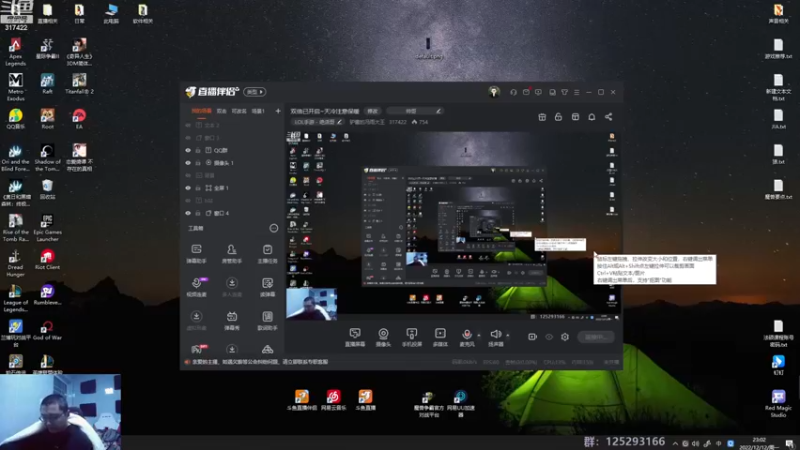
Task: Click the user avatar in title bar
Action: click(493, 92)
